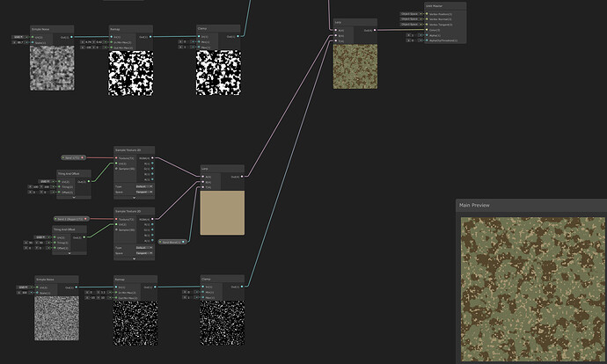Click A input port of Lerp feeding Unlit Master
Viewport: 607px width, 364px height.
point(336,30)
